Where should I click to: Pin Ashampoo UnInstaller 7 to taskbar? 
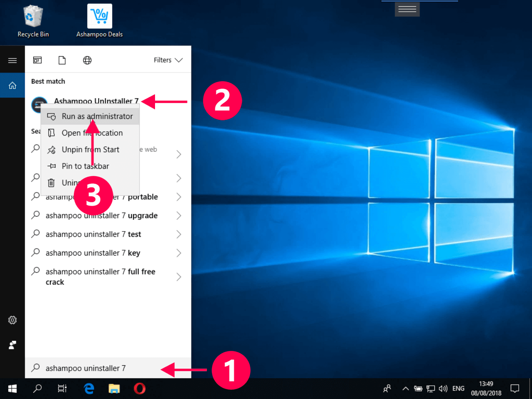click(x=85, y=166)
